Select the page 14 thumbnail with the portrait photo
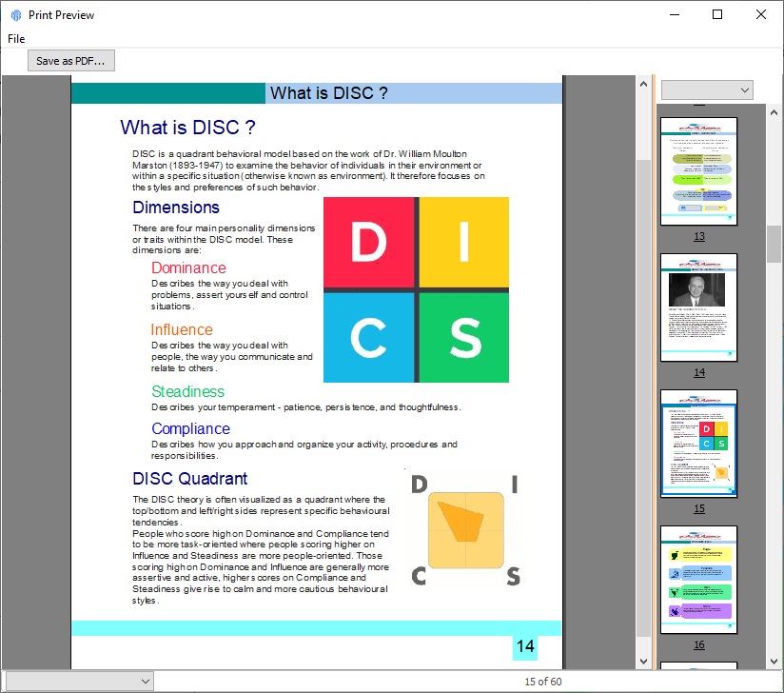This screenshot has height=693, width=784. [x=698, y=307]
